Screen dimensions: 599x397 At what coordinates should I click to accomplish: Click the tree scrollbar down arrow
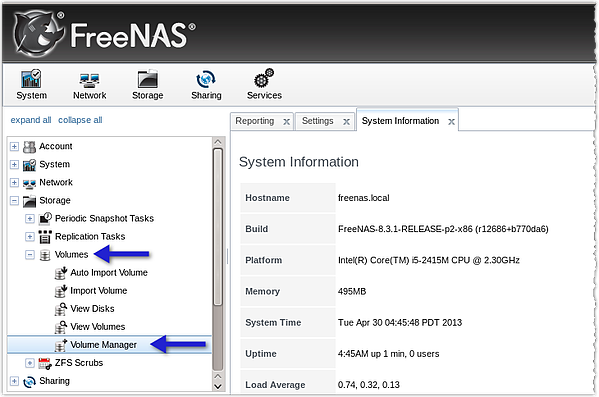218,386
